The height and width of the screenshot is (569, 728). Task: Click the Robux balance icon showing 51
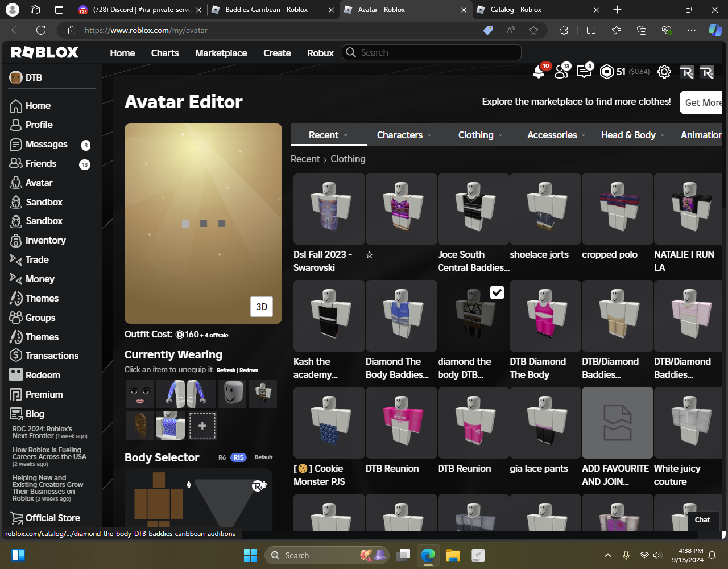pos(607,72)
